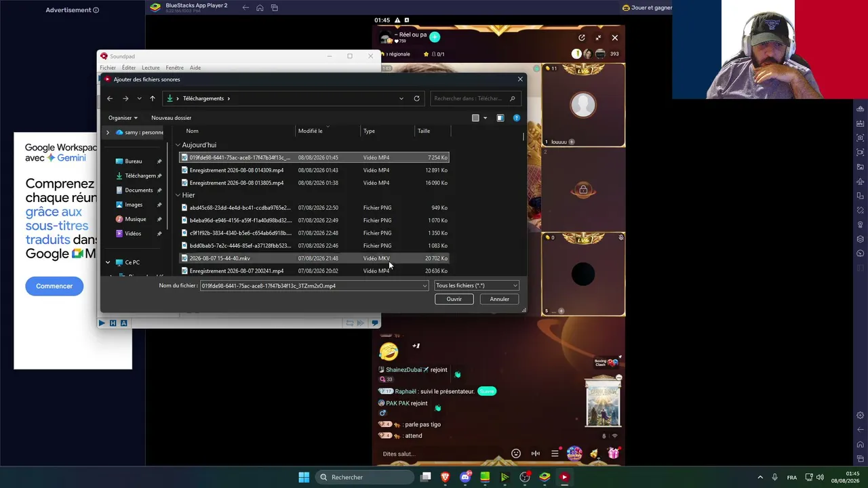Open Soundpad's Fenêtre menu

point(174,68)
